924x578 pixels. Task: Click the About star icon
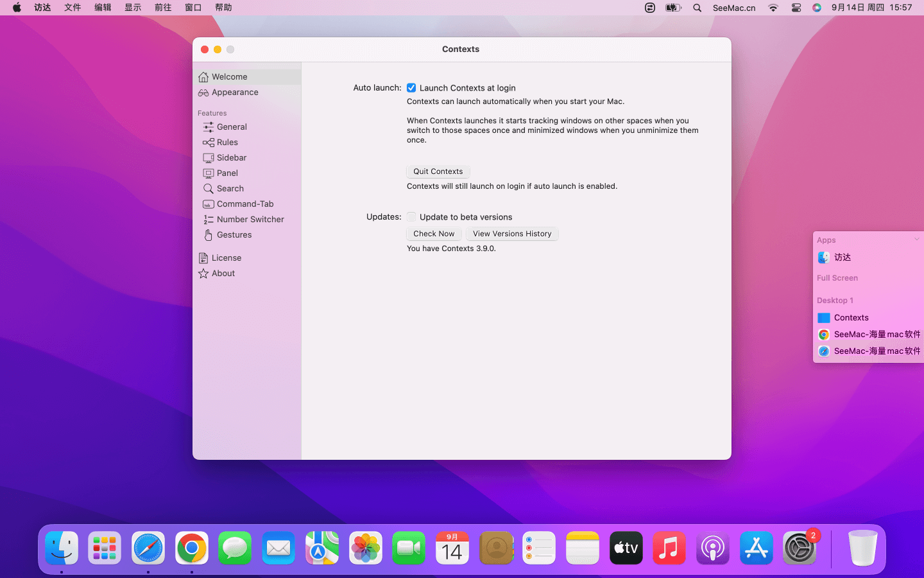pyautogui.click(x=203, y=274)
